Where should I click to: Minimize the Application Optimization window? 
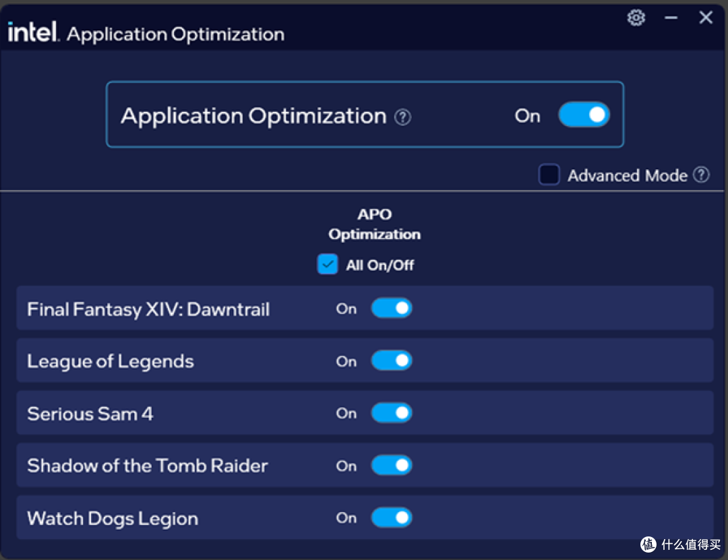(671, 18)
